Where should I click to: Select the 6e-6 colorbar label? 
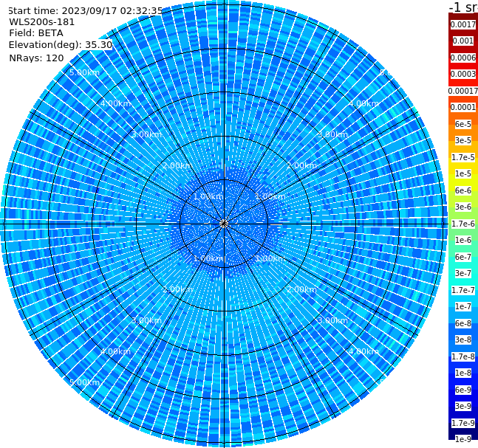tap(463, 190)
